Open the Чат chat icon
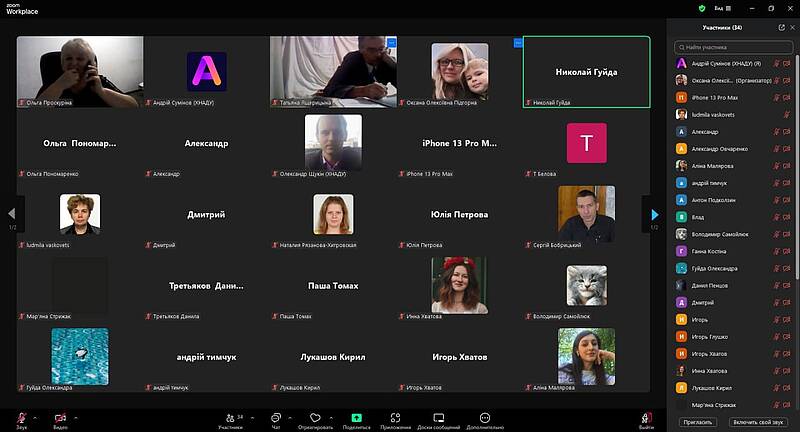 (275, 416)
